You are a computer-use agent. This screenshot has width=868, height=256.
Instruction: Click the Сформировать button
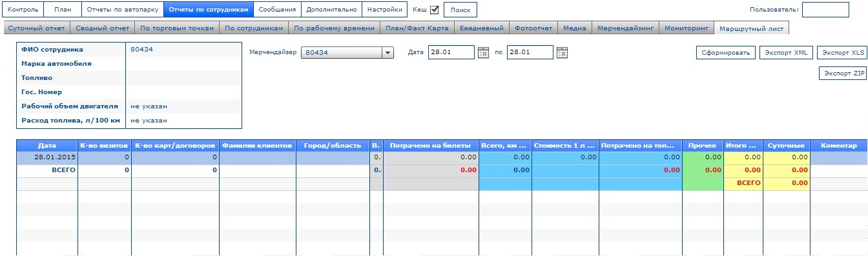tap(725, 53)
